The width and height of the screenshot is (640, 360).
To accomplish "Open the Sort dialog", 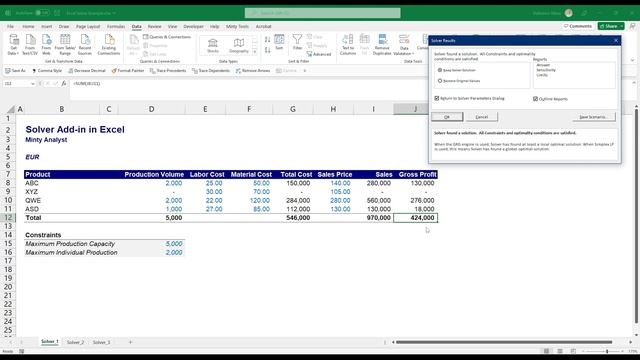I will 279,42.
